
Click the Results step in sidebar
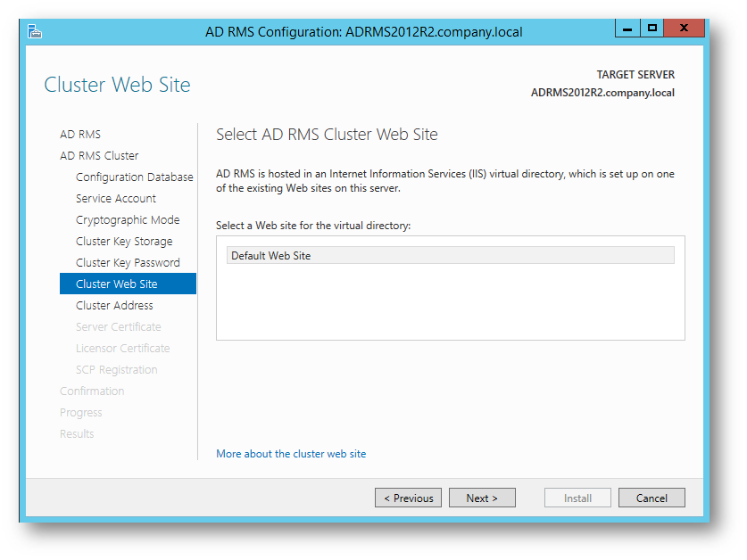coord(77,433)
